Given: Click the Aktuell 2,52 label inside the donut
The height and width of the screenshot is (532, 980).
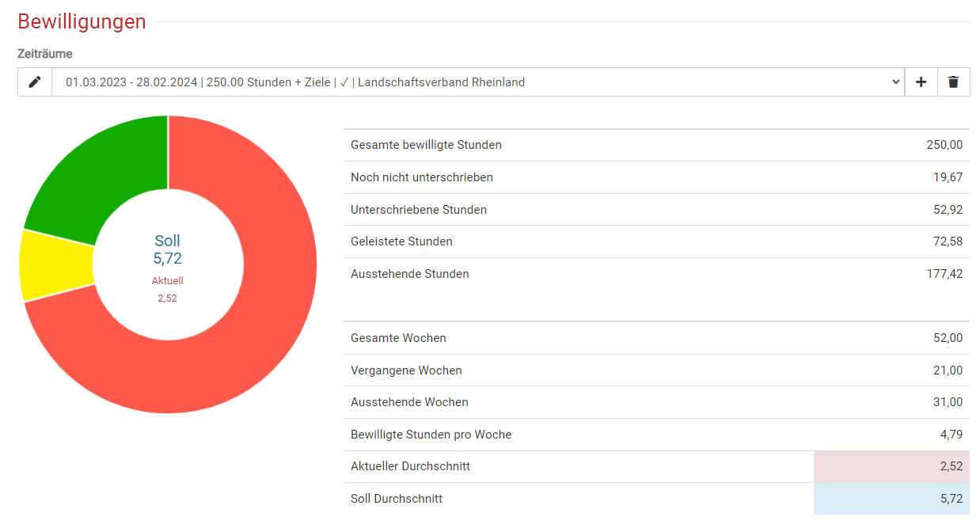Looking at the screenshot, I should pyautogui.click(x=168, y=290).
